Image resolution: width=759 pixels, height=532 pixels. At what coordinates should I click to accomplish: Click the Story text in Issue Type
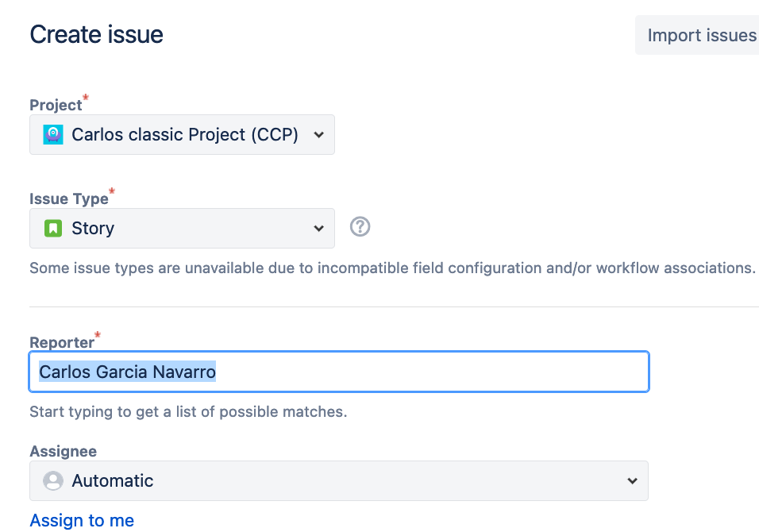pos(93,229)
